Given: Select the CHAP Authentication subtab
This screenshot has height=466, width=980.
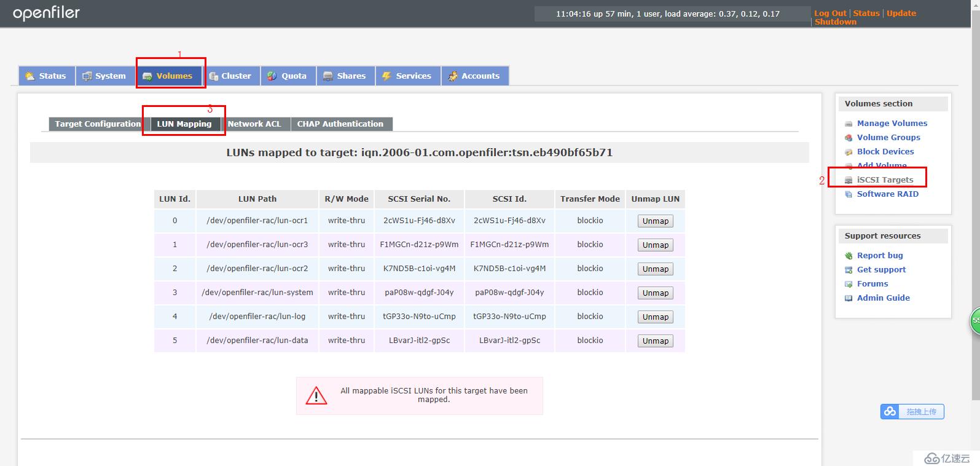Looking at the screenshot, I should (x=340, y=124).
